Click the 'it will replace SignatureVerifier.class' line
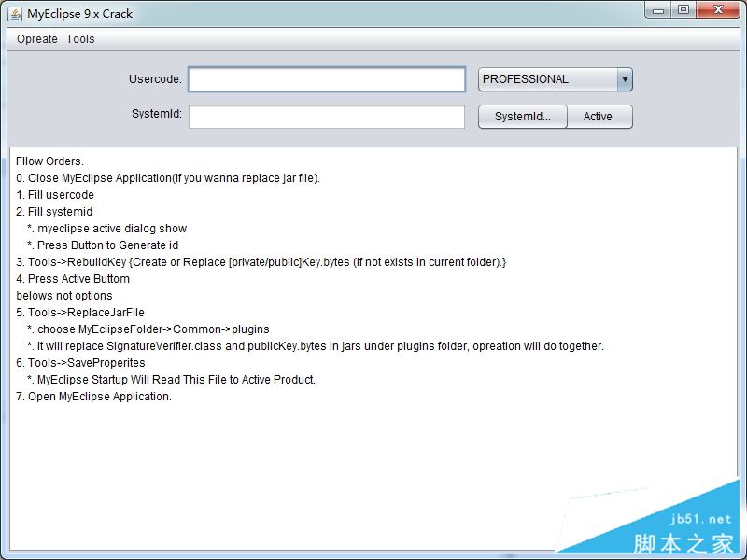The width and height of the screenshot is (747, 560). [316, 345]
